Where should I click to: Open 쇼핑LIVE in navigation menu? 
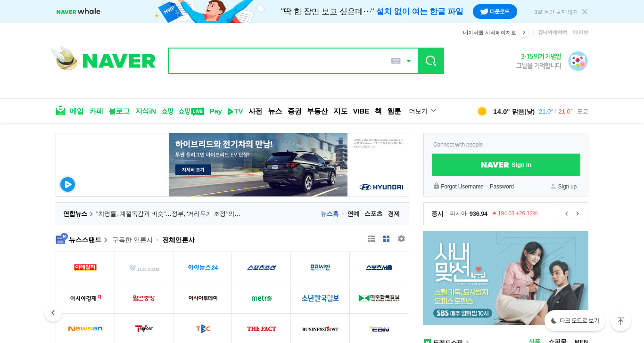point(191,111)
